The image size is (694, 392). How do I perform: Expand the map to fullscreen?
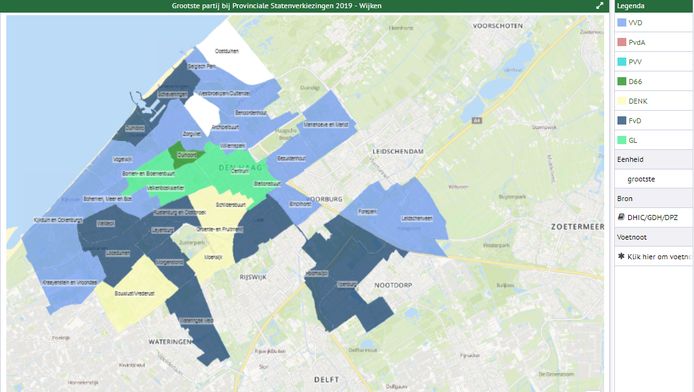599,6
